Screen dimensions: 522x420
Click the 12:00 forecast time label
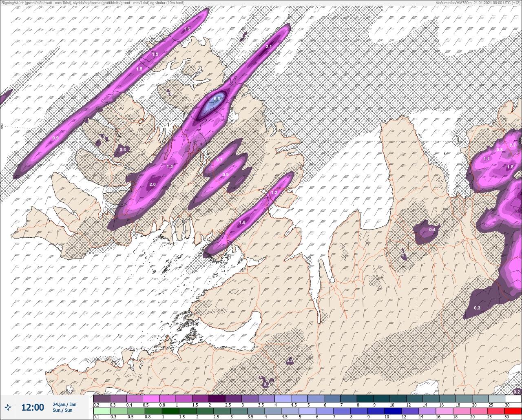(x=33, y=407)
